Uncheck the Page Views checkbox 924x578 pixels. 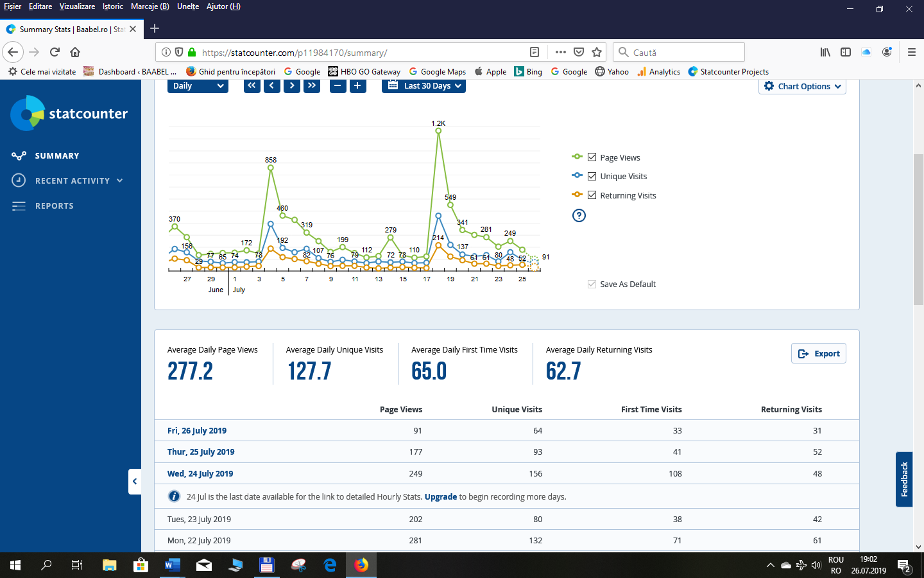[x=591, y=156]
